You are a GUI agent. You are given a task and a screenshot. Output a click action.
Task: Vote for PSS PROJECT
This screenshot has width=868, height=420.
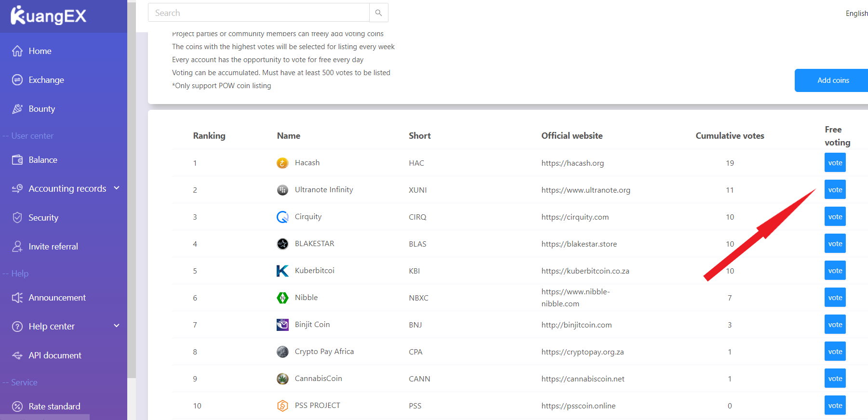point(835,406)
